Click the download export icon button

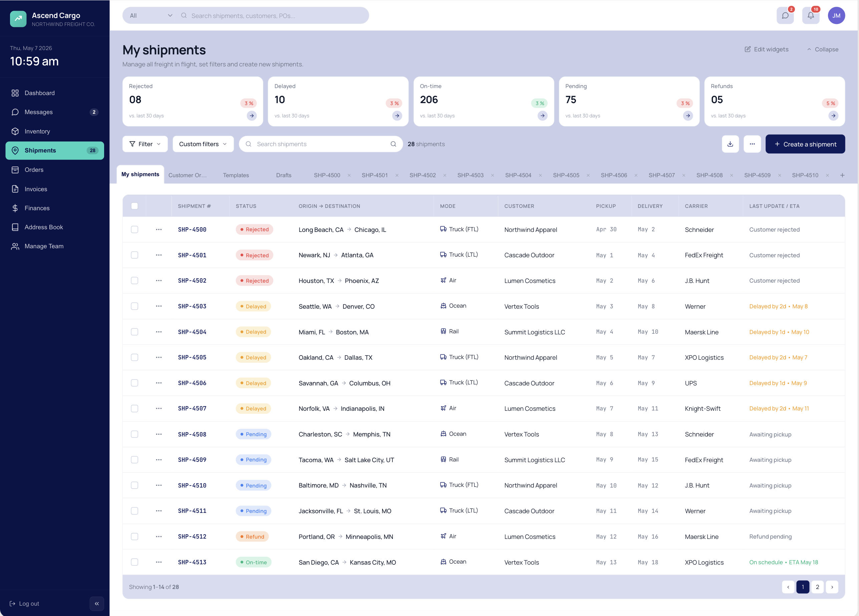[x=730, y=144]
